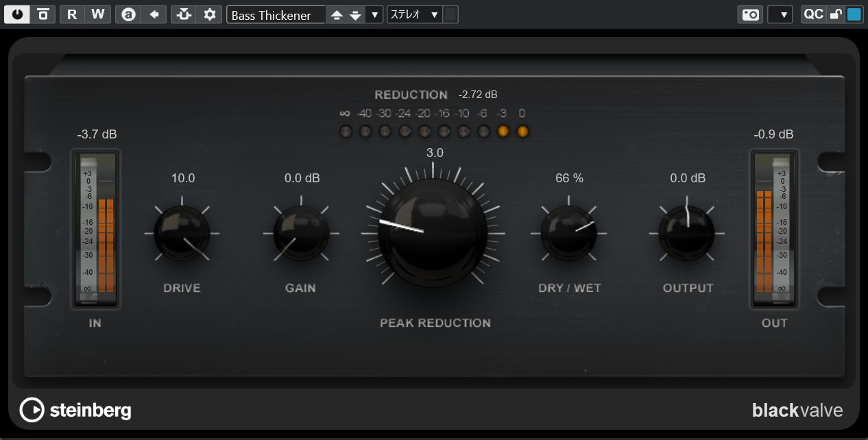Adjust the DRIVE knob
This screenshot has height=440, width=868.
coord(182,233)
